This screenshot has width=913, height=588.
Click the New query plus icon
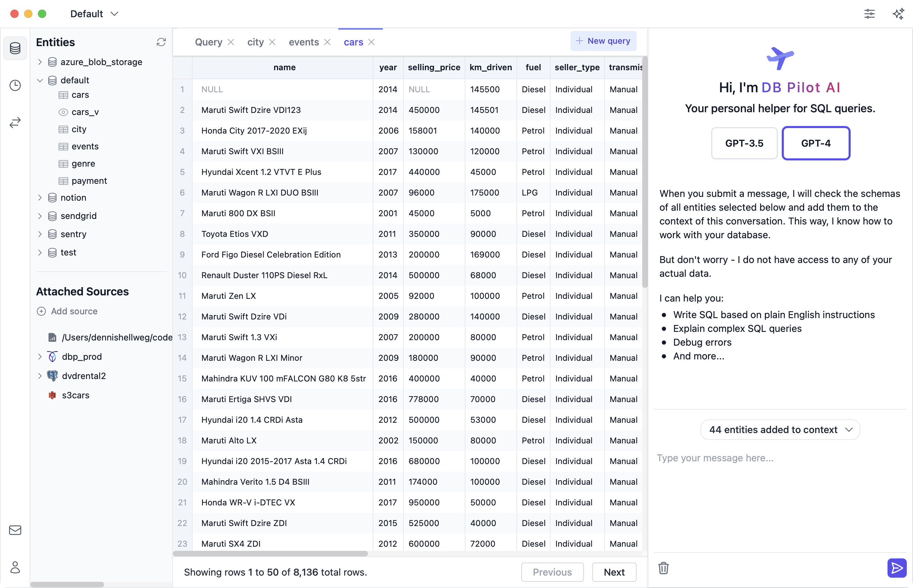(578, 41)
